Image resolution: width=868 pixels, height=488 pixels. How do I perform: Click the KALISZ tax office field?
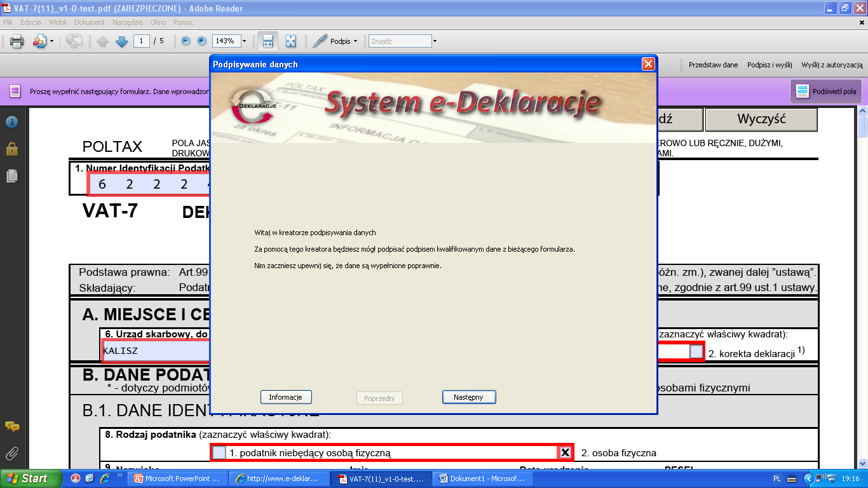pyautogui.click(x=156, y=351)
